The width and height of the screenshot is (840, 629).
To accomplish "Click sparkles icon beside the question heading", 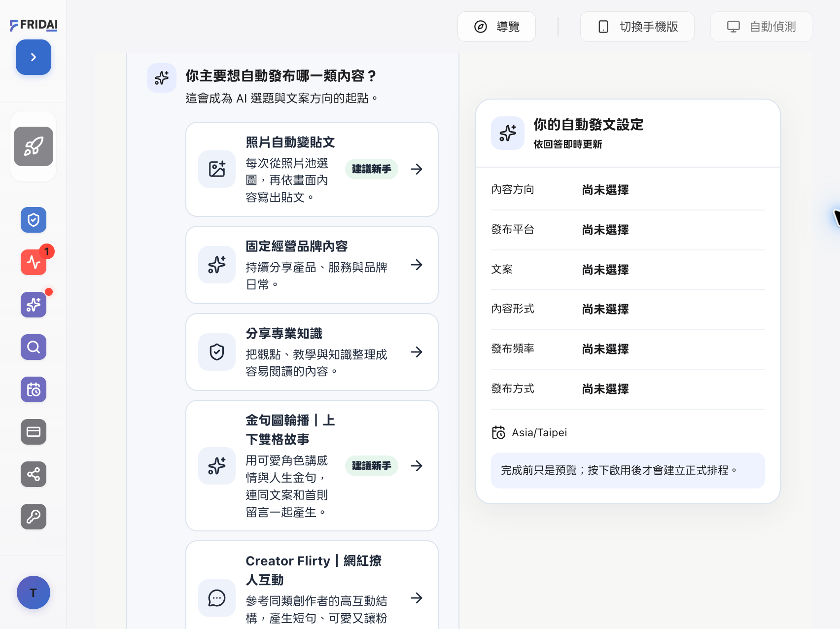I will [x=162, y=78].
